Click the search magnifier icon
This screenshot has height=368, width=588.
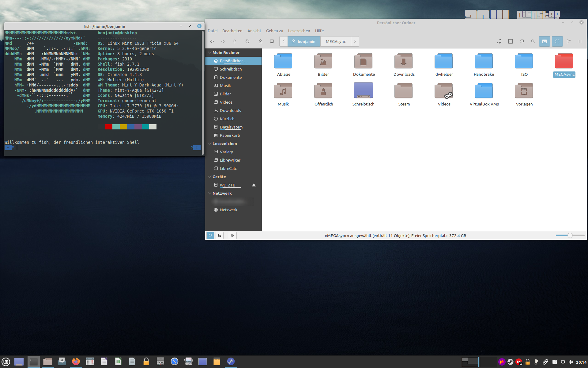point(533,41)
